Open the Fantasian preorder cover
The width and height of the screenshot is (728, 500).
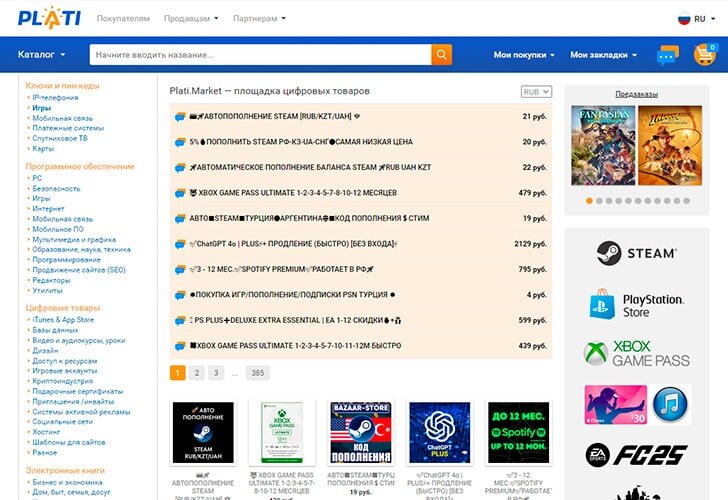coord(603,145)
